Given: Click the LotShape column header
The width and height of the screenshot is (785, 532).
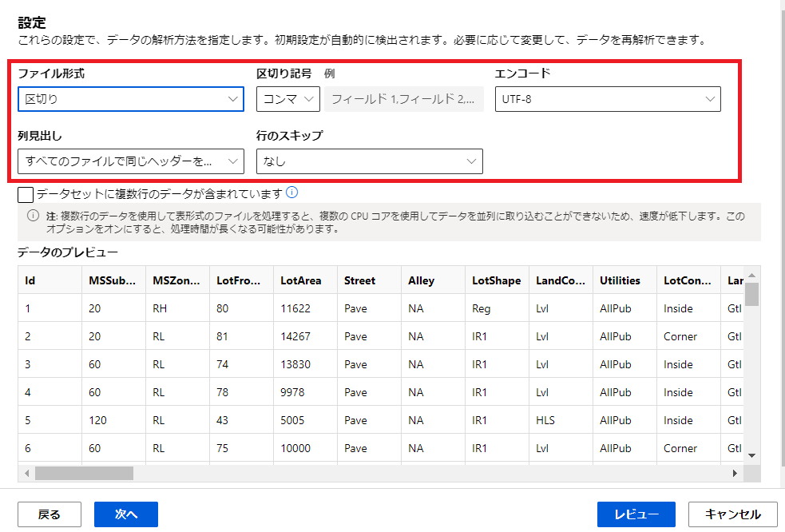Looking at the screenshot, I should click(498, 280).
